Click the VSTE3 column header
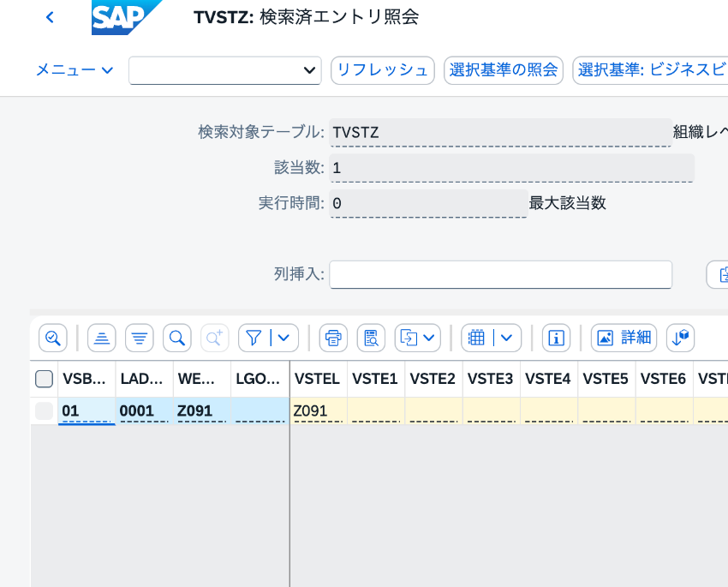Screen dimensions: 728x587 coord(491,379)
